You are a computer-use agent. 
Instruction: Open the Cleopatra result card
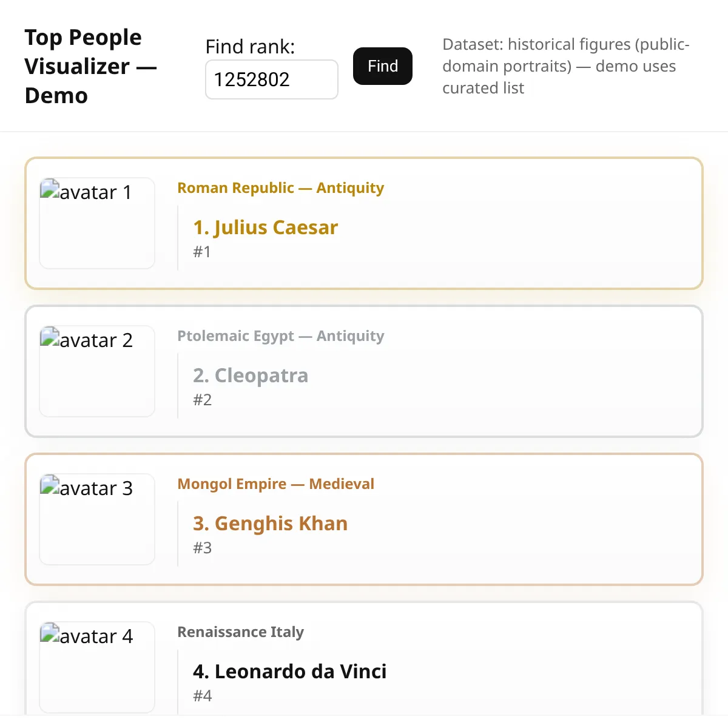click(x=485, y=371)
